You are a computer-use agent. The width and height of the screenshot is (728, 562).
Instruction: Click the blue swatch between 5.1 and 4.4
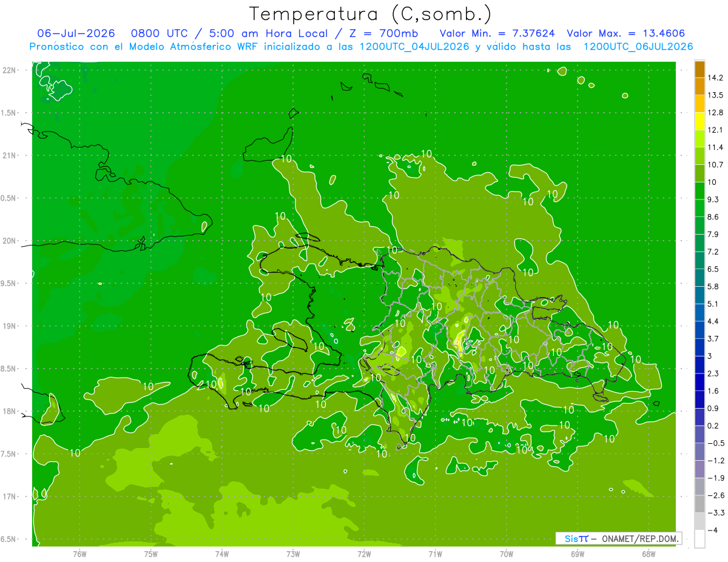click(x=699, y=312)
